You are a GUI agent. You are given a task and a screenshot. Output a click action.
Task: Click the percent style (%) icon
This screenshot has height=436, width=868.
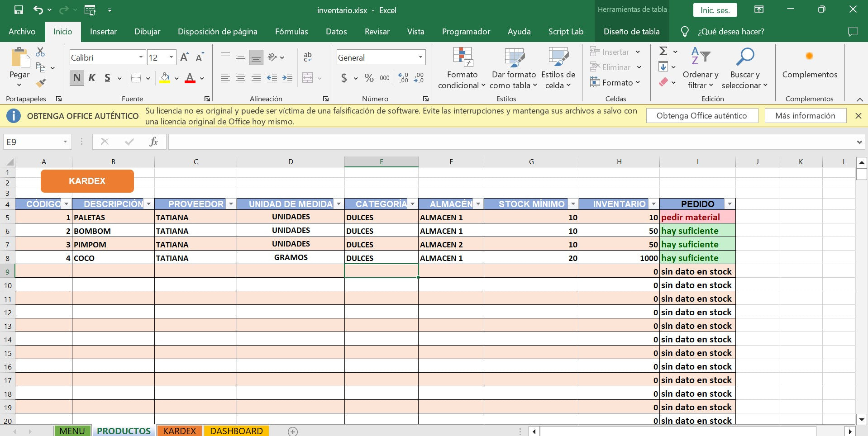pos(368,78)
